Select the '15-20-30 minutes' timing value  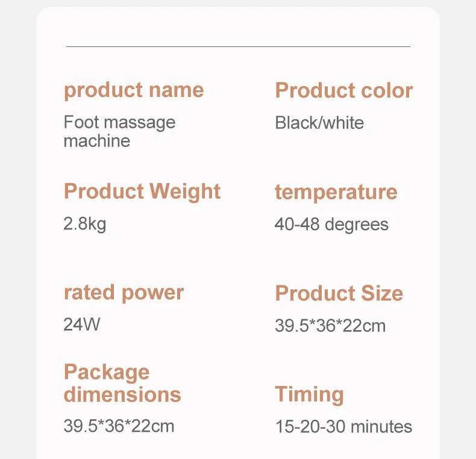pyautogui.click(x=343, y=426)
